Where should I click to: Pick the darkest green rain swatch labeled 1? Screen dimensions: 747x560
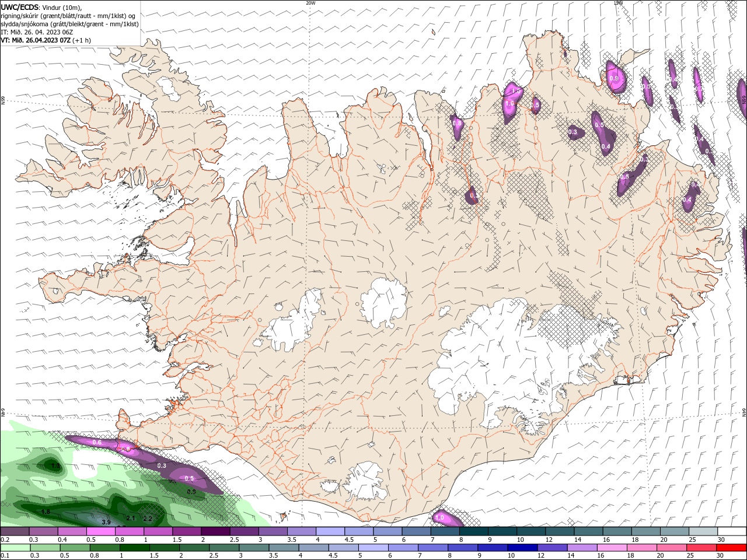click(x=134, y=548)
